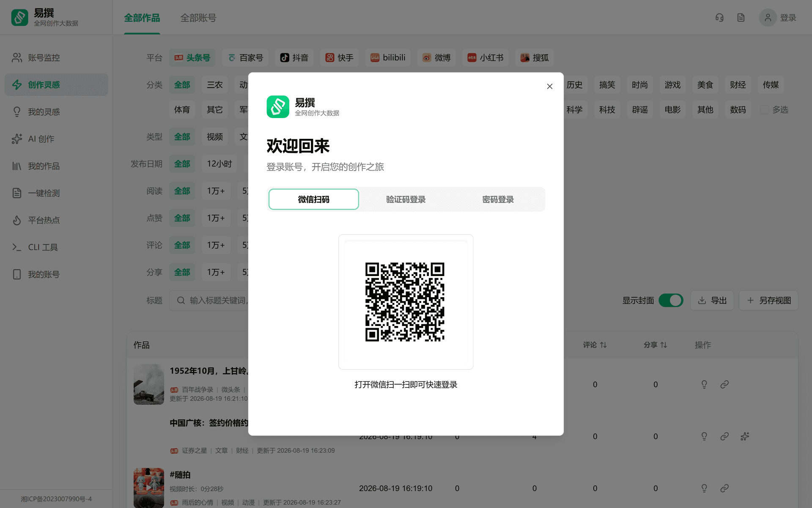Select the 搜狐 platform filter
This screenshot has width=812, height=508.
point(535,58)
